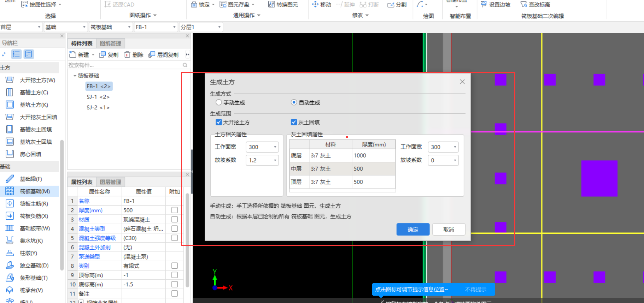Check 附加 box for 混凝土类型 row

[x=175, y=228]
